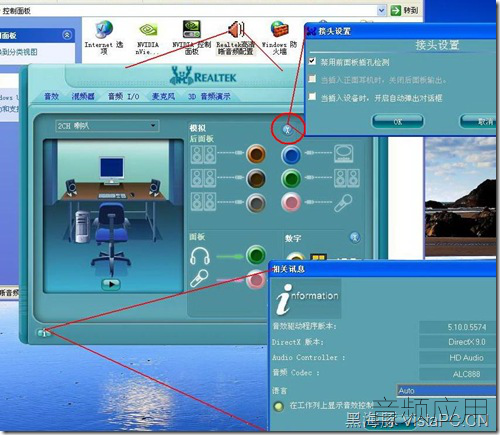This screenshot has width=500, height=435.
Task: Toggle 在工作列上显示音效控制 option
Action: coord(278,406)
